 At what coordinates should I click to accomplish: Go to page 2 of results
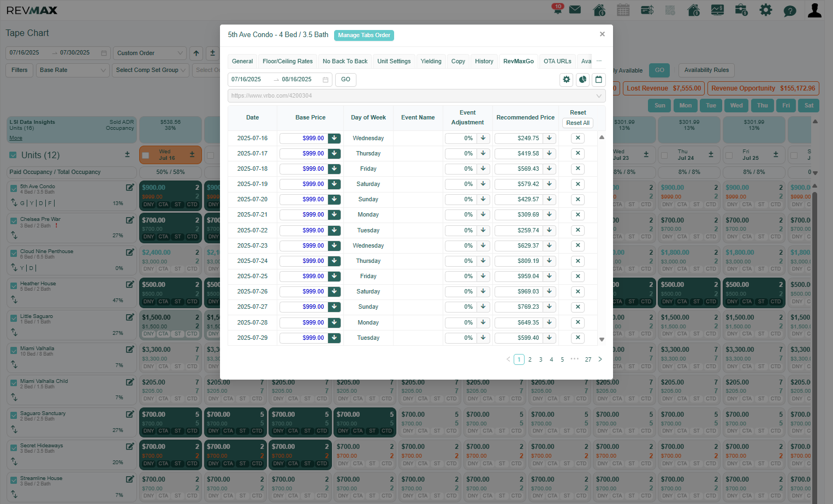[529, 359]
